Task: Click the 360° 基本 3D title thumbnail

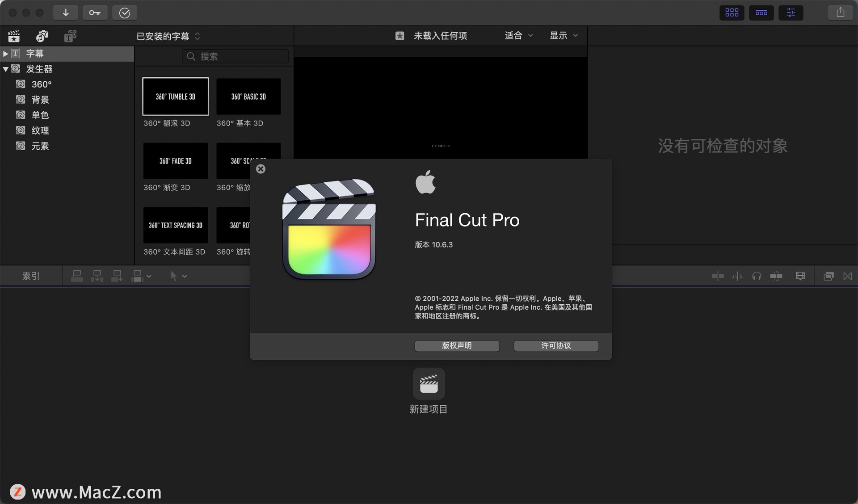Action: [248, 97]
